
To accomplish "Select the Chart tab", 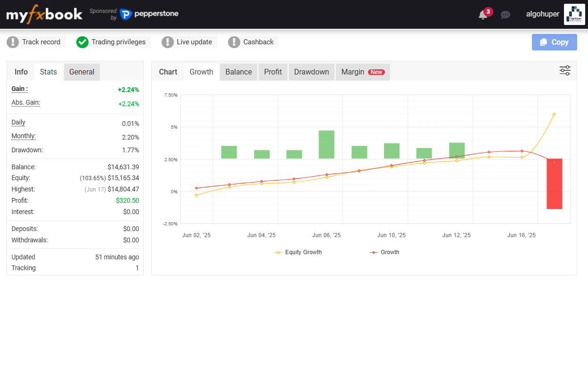I will pyautogui.click(x=168, y=72).
